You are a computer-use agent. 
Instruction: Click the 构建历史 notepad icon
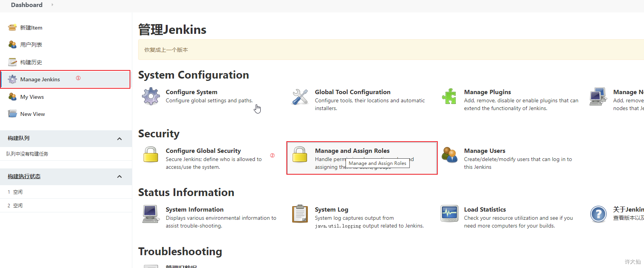pos(12,62)
